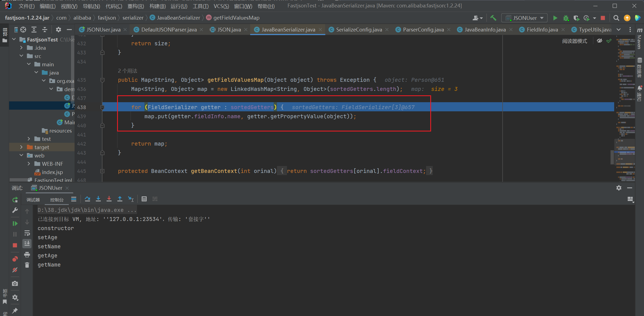
Task: Toggle soft-wrap in console output
Action: coord(27,233)
